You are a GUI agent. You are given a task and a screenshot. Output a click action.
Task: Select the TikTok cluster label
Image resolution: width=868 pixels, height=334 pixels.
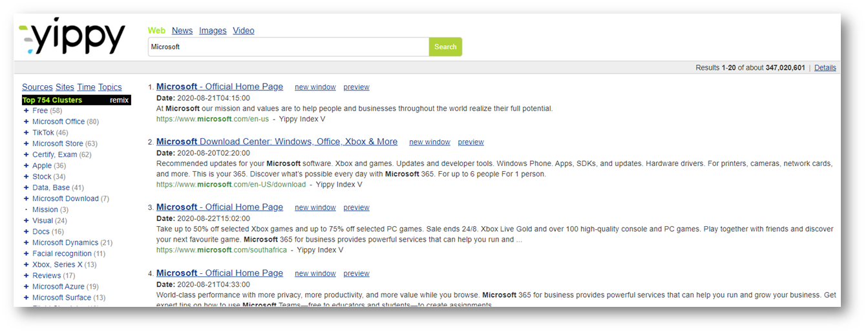click(43, 132)
